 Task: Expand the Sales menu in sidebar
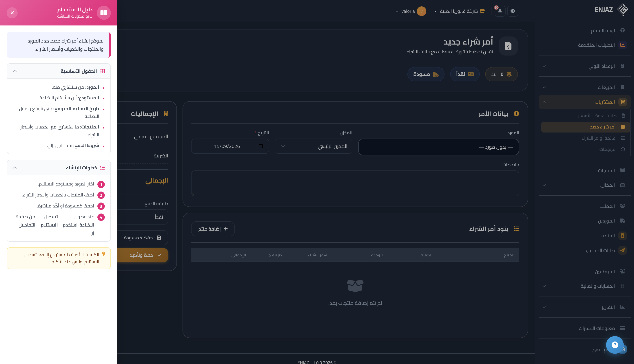click(x=584, y=87)
